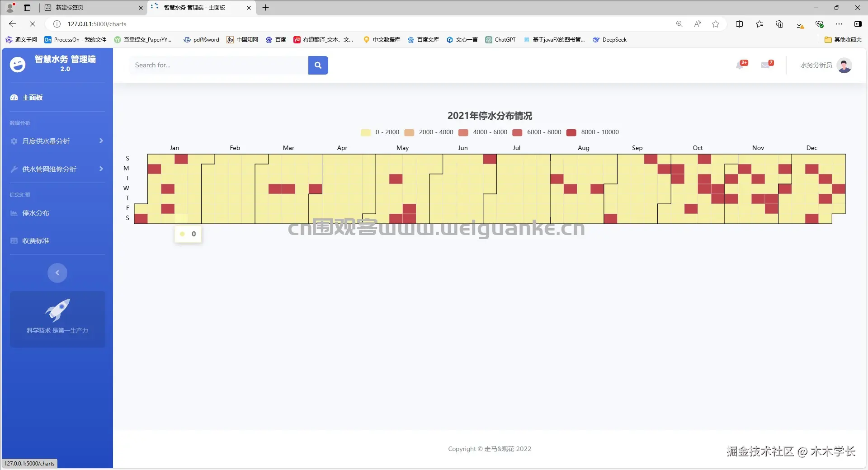This screenshot has height=470, width=868.
Task: Open browser settings and more menu
Action: (839, 24)
